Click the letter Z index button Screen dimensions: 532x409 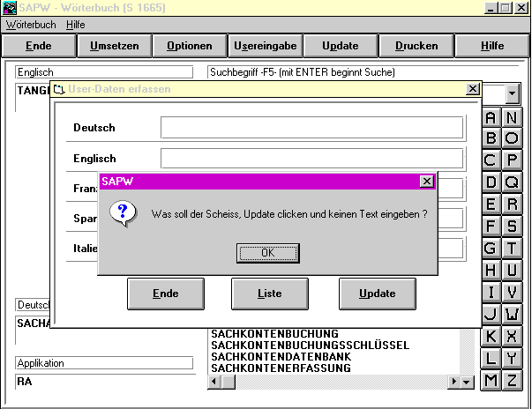(x=512, y=380)
